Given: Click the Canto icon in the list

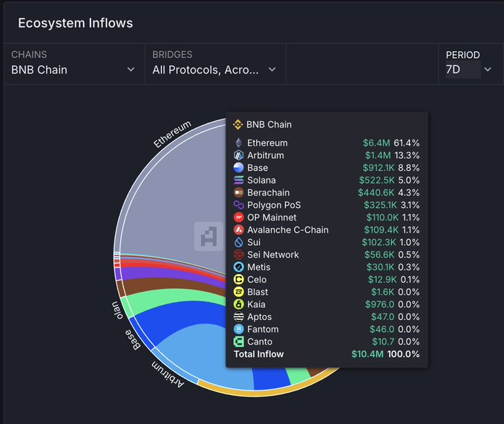Looking at the screenshot, I should pos(238,342).
